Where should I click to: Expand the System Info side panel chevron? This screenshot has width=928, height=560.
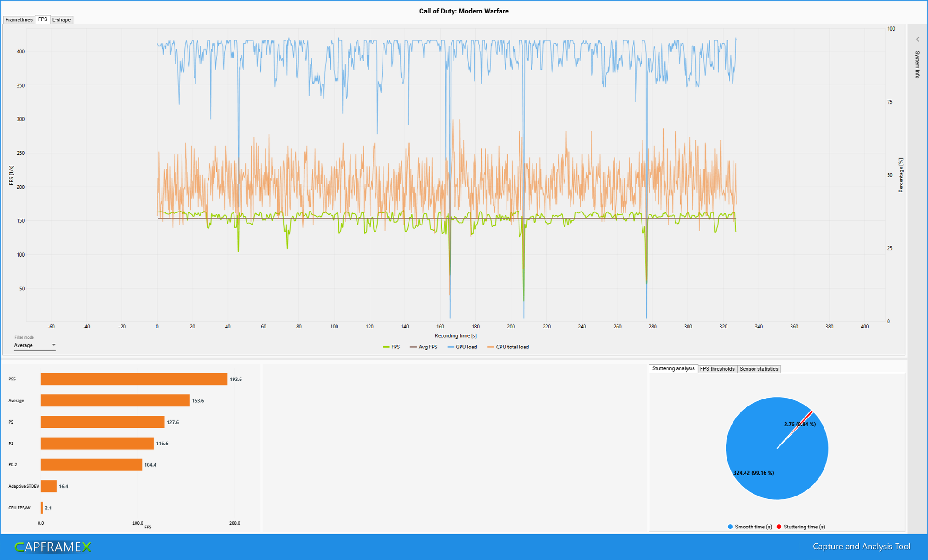(917, 39)
